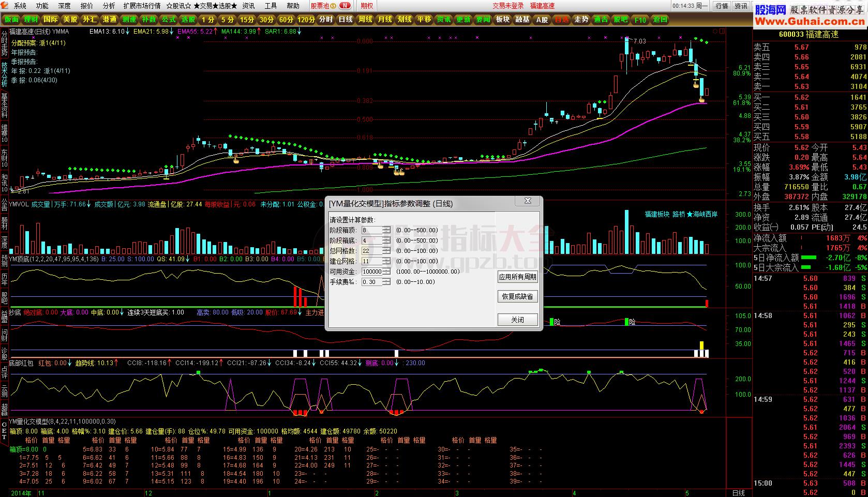Click the 外汇 toolbar button
Image resolution: width=868 pixels, height=497 pixels.
point(90,20)
